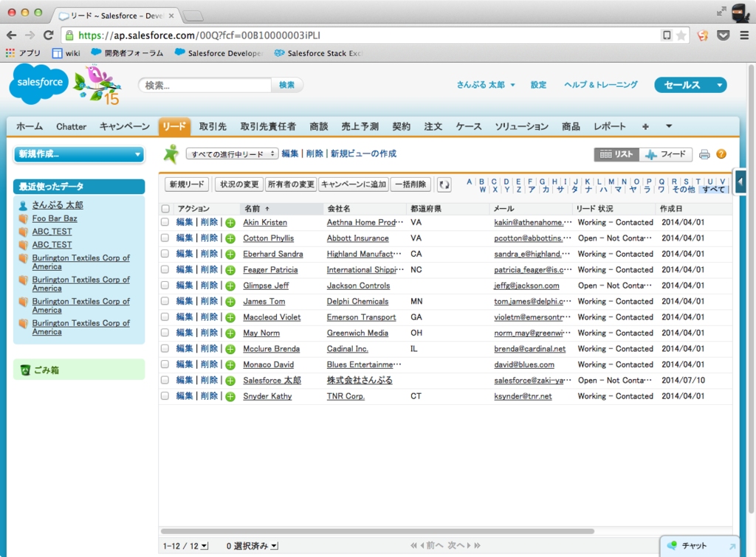This screenshot has height=557, width=756.
Task: Open the all tabs plus button
Action: click(x=645, y=127)
